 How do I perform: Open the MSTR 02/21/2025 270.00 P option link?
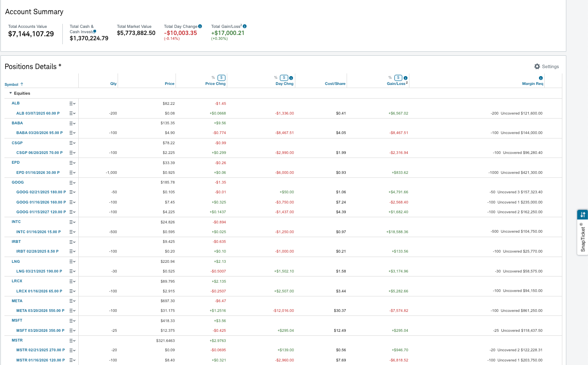[x=41, y=350]
